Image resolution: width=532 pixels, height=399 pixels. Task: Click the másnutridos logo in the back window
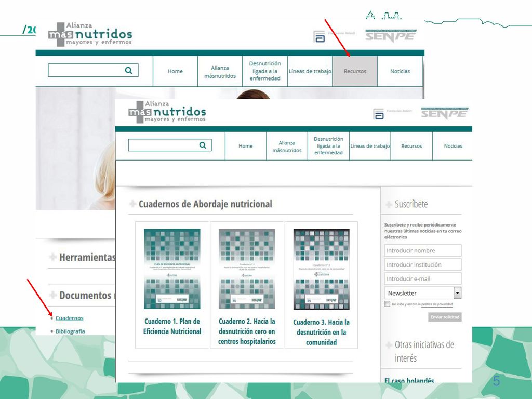[90, 34]
